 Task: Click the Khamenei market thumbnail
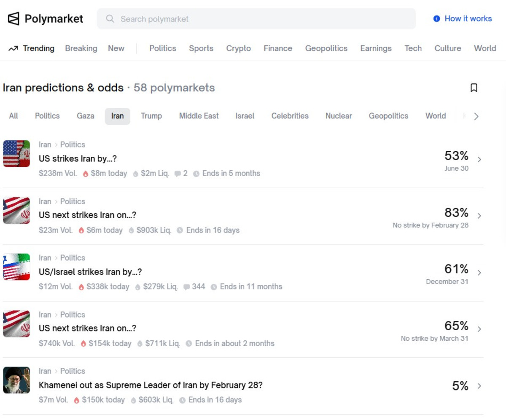pyautogui.click(x=16, y=380)
